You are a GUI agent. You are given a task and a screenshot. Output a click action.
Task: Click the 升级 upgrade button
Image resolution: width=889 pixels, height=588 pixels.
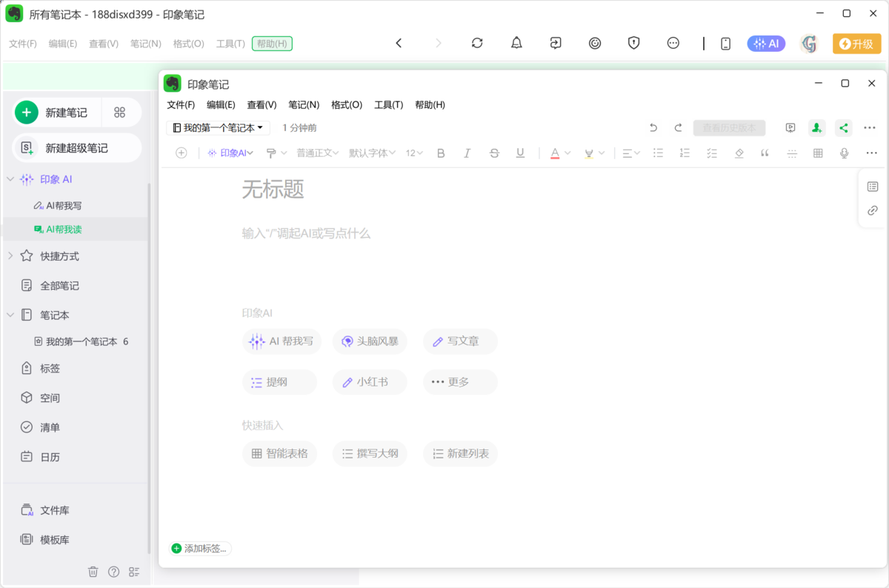856,44
